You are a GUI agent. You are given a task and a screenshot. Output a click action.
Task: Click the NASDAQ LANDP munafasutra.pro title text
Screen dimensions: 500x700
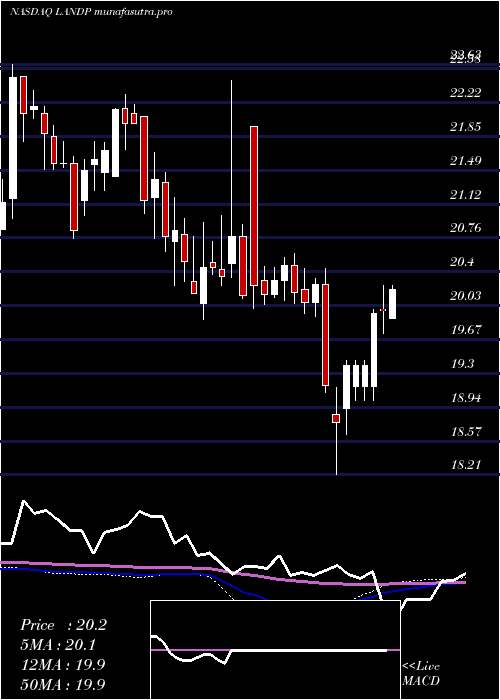click(91, 12)
